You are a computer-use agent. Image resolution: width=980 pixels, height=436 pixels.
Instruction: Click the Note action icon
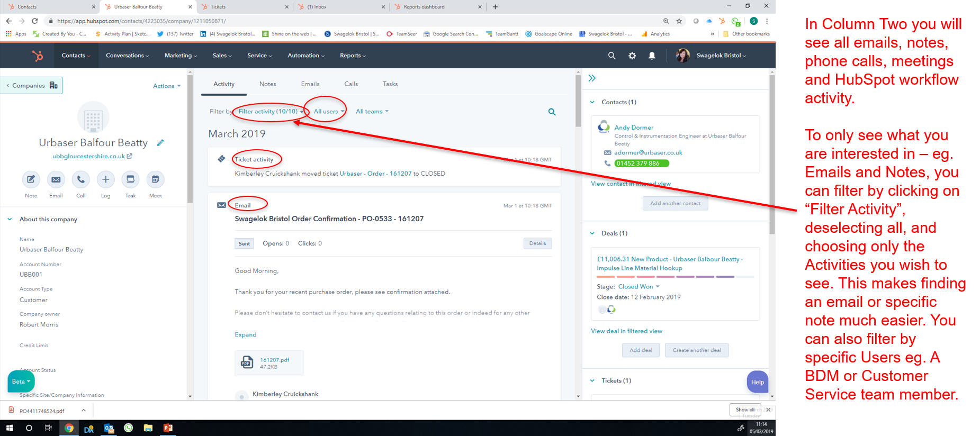point(31,179)
